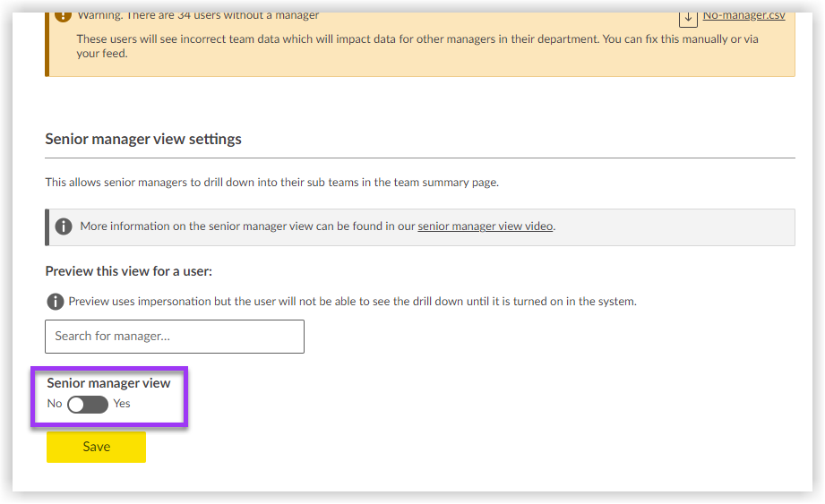Toggle the Senior manager view switch
This screenshot has width=825, height=504.
point(88,405)
